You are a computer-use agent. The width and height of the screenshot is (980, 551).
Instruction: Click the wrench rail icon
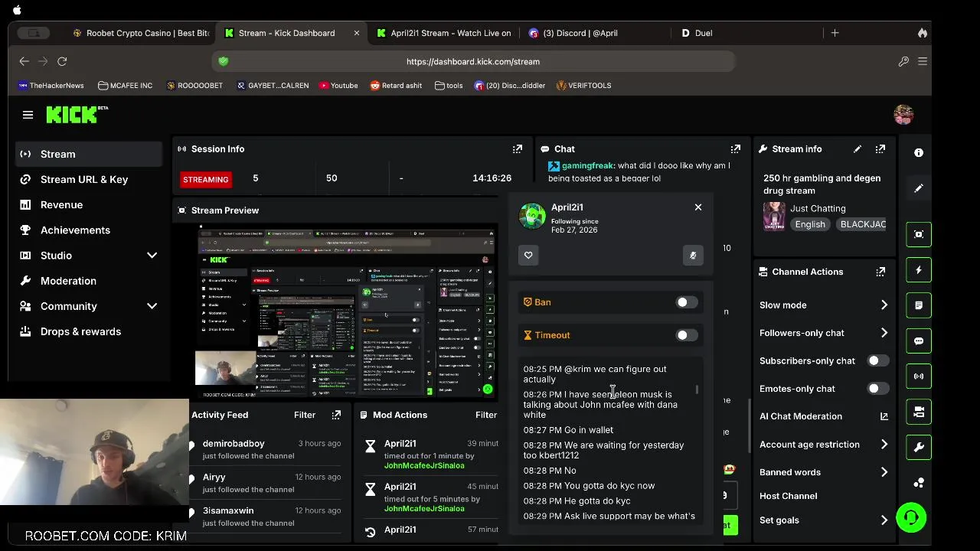[919, 448]
